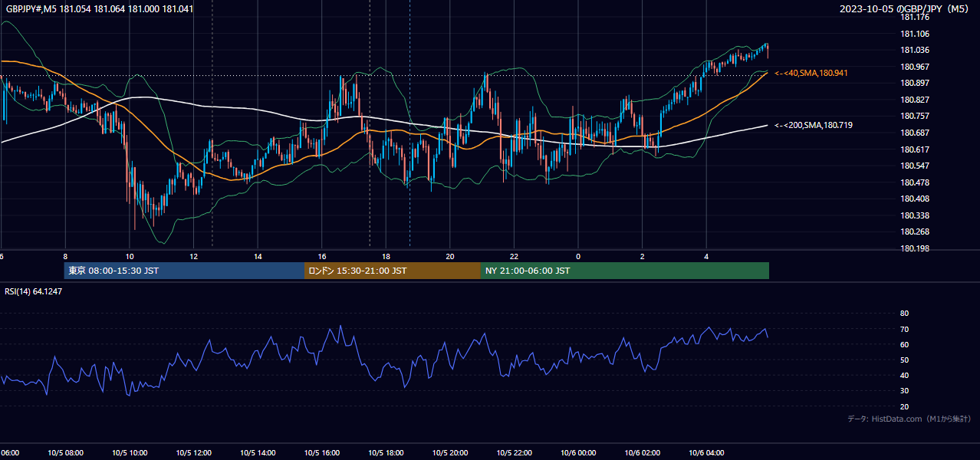The image size is (980, 460).
Task: Click RSI scale value 20
Action: [904, 406]
